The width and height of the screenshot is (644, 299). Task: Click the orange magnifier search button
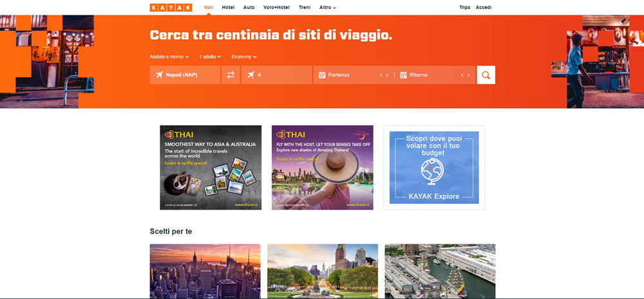(x=486, y=75)
